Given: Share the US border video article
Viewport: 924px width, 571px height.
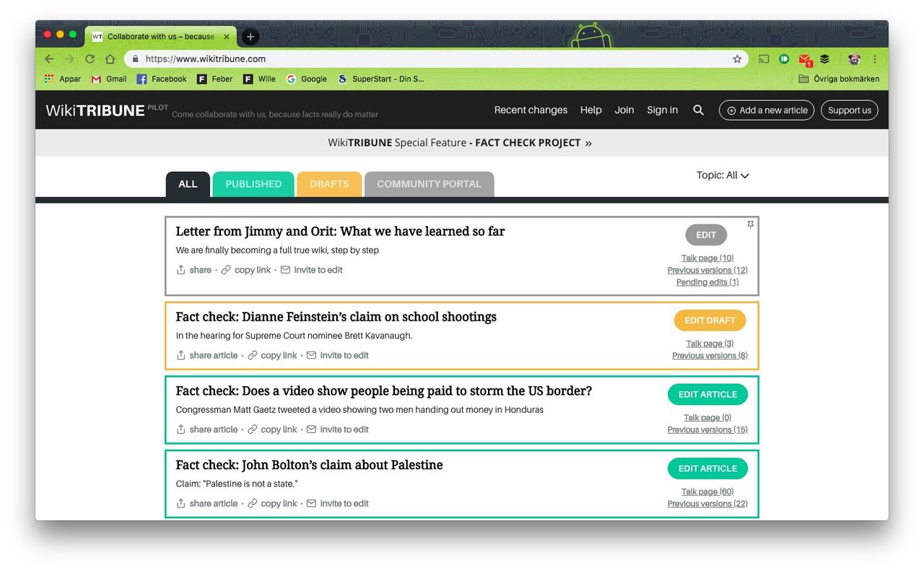Looking at the screenshot, I should [x=206, y=430].
